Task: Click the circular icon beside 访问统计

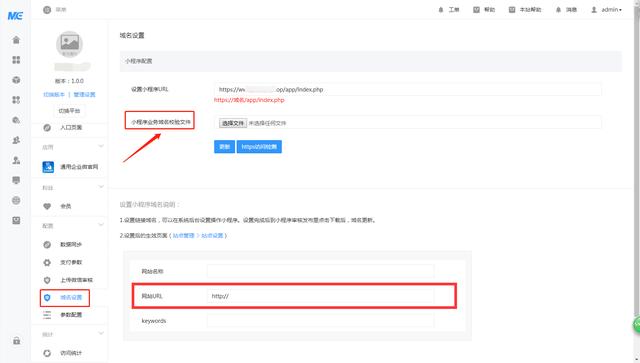Action: pyautogui.click(x=47, y=353)
